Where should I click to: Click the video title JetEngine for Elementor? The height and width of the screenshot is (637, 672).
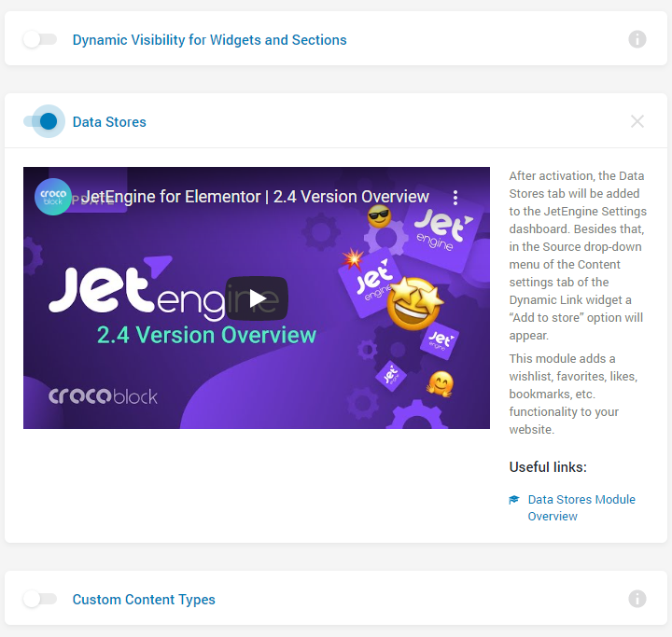[255, 197]
